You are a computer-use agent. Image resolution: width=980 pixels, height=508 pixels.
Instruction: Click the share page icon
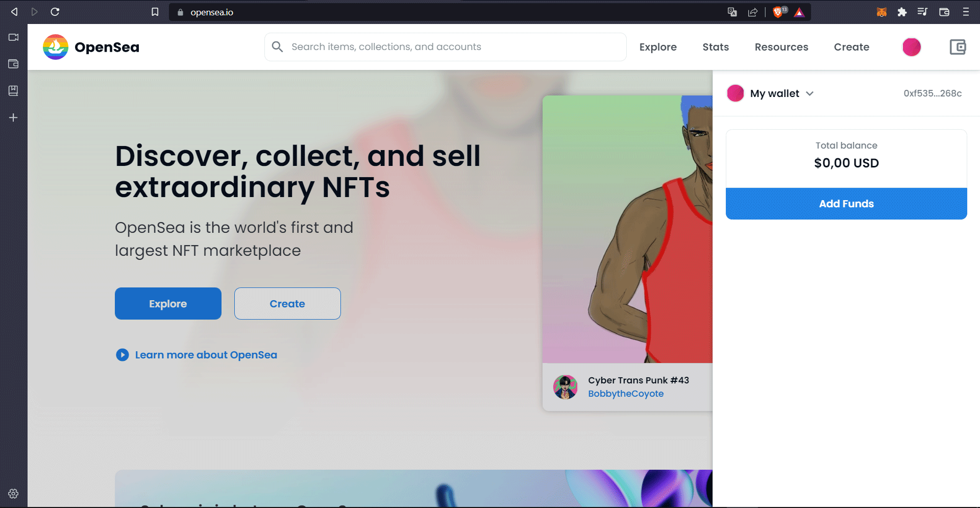(x=753, y=12)
